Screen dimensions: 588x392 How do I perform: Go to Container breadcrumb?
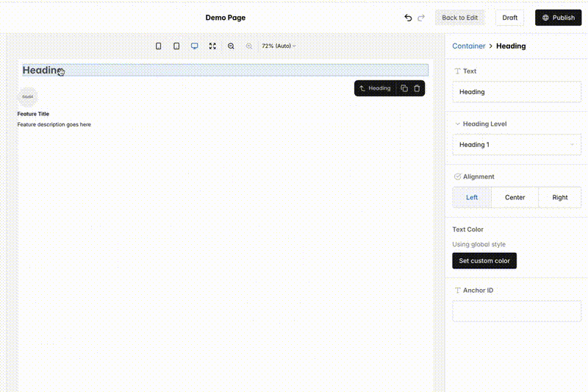(469, 46)
